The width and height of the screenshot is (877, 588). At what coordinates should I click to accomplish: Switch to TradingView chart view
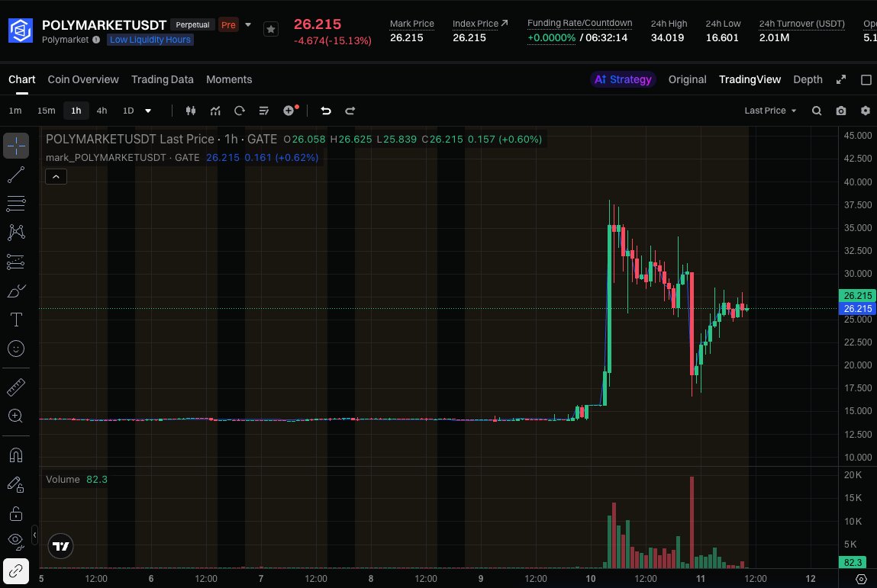(x=750, y=79)
